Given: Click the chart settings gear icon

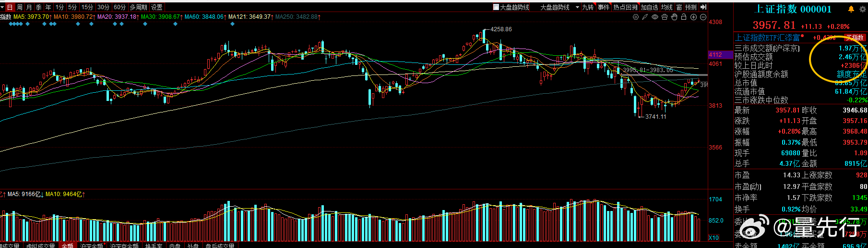Looking at the screenshot, I should (x=636, y=17).
